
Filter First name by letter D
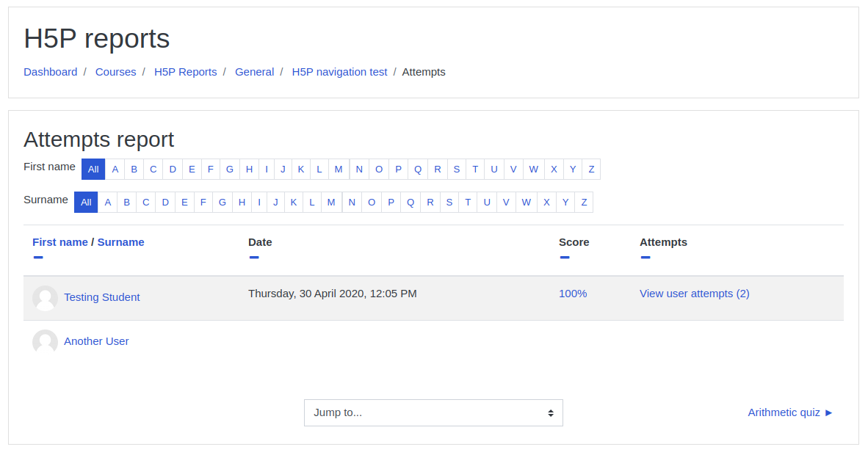[x=173, y=170]
